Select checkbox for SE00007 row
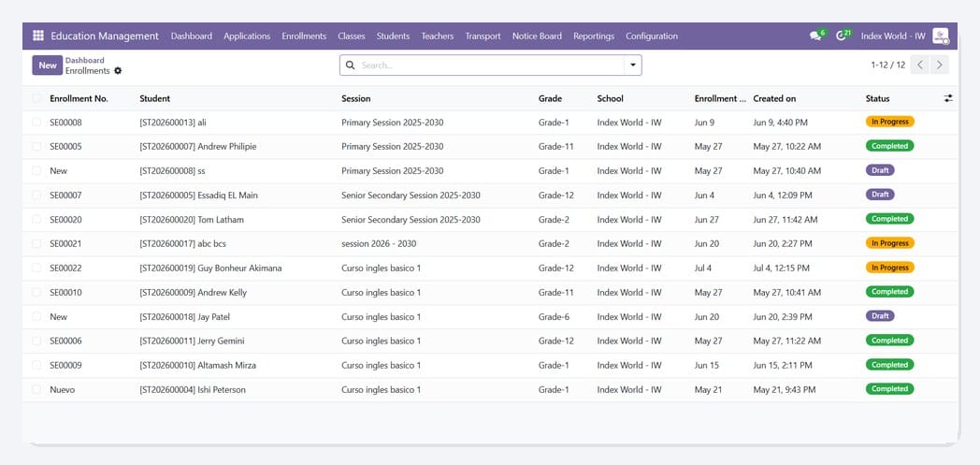 point(36,195)
